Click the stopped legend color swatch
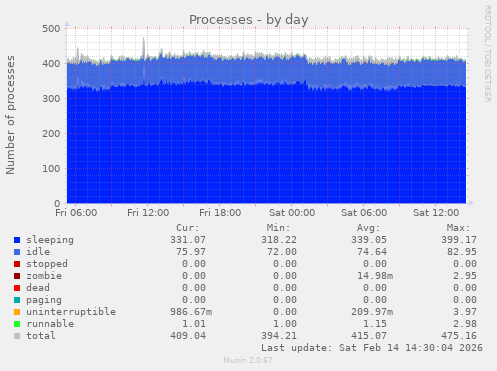Viewport: 497px width, 371px height. 17,264
